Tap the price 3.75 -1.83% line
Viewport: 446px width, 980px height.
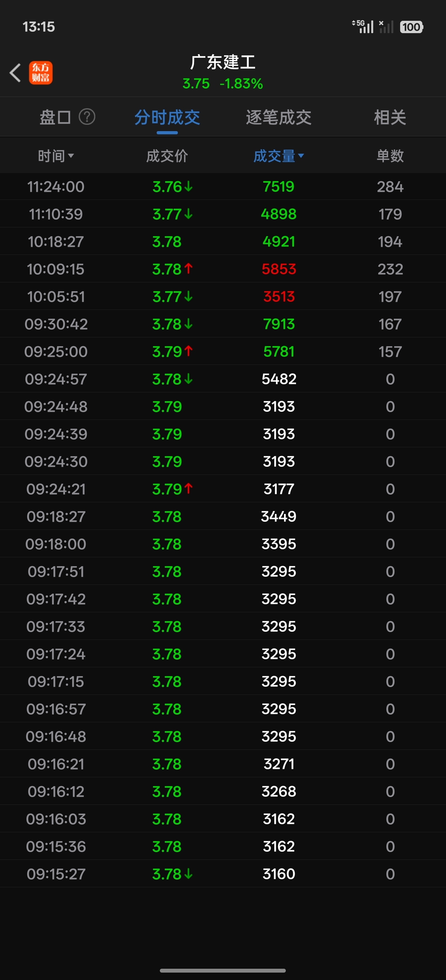click(x=223, y=84)
